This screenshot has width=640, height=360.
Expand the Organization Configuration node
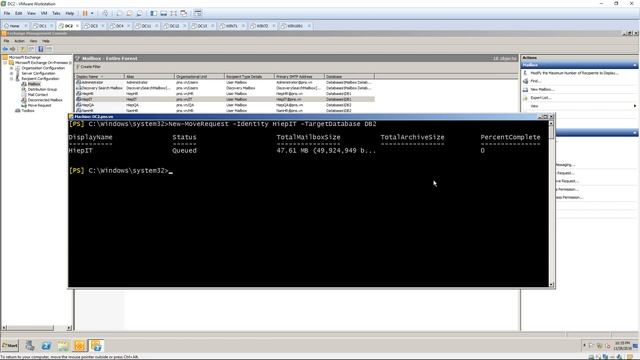pos(11,68)
